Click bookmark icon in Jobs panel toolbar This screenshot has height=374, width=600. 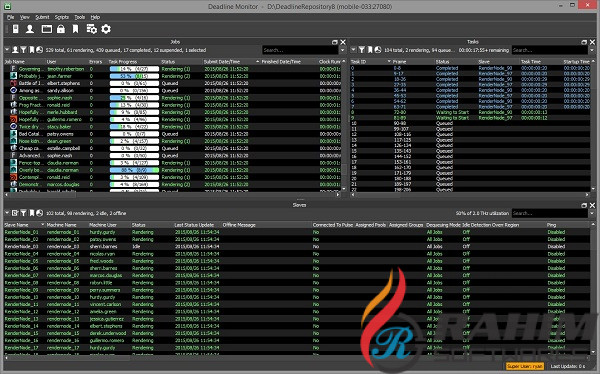32,50
